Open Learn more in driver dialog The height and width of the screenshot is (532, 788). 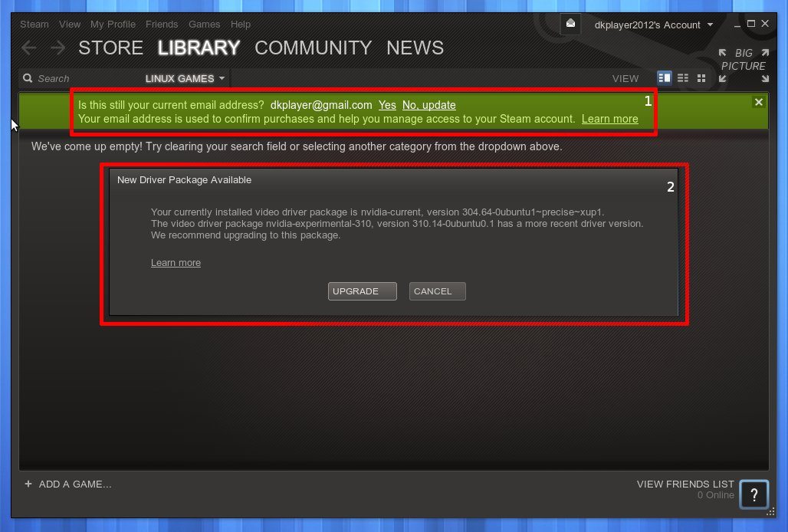176,263
